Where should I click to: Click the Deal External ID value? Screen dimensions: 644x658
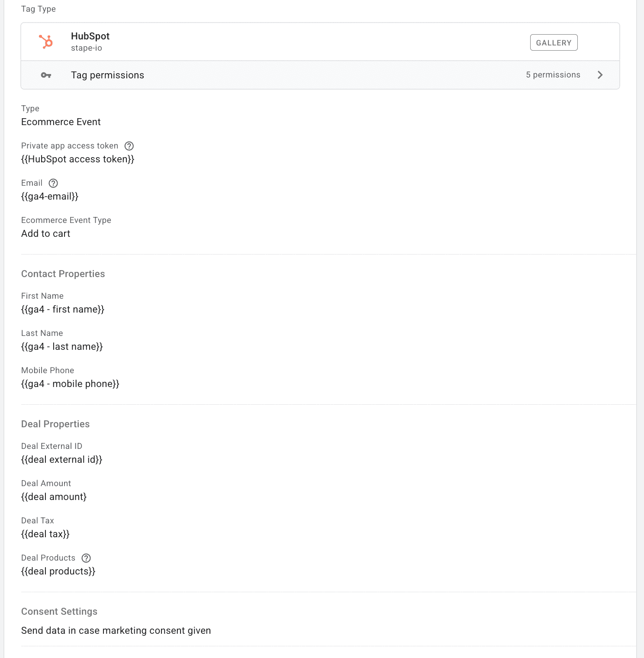tap(61, 459)
